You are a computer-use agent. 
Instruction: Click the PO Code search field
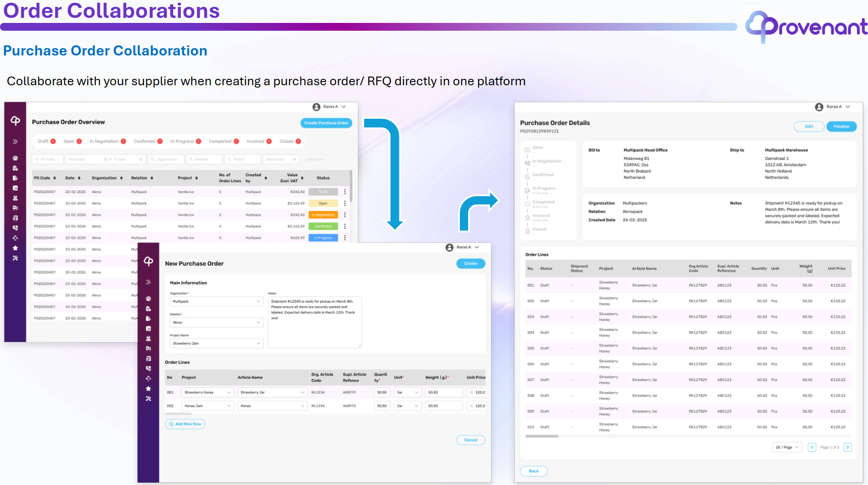click(47, 159)
